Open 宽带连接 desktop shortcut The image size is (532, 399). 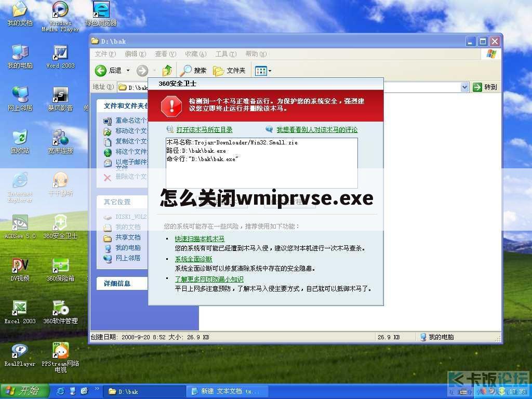pos(60,141)
